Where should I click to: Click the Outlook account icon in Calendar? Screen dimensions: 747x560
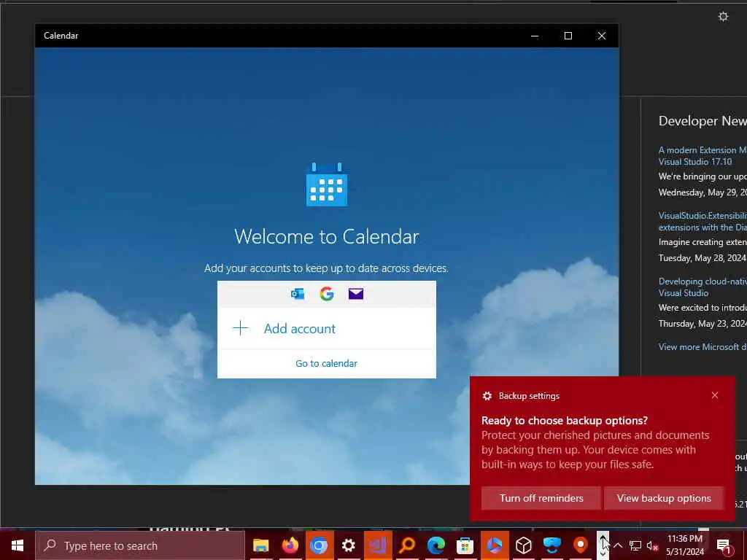(298, 294)
